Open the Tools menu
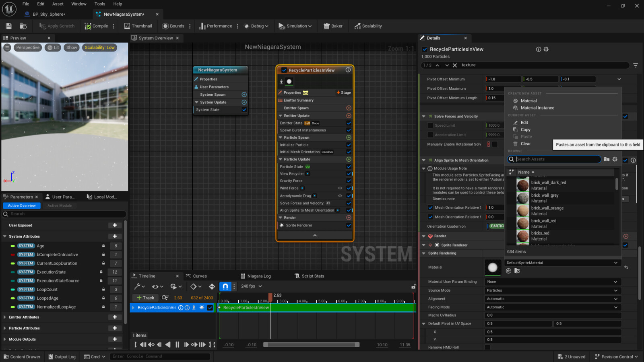Image resolution: width=644 pixels, height=362 pixels. click(100, 4)
